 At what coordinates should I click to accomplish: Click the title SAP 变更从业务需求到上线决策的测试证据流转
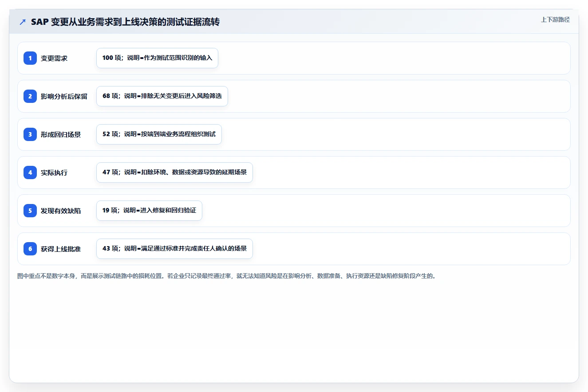125,22
